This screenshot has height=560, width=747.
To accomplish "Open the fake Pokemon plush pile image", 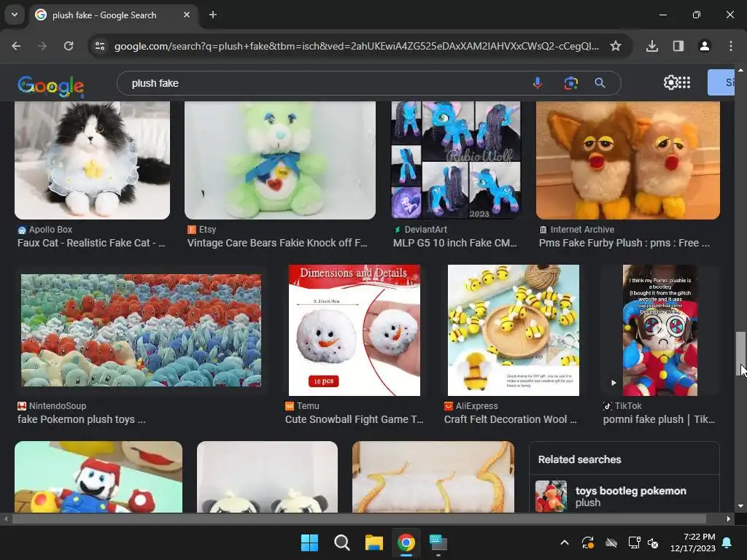I will pos(141,330).
